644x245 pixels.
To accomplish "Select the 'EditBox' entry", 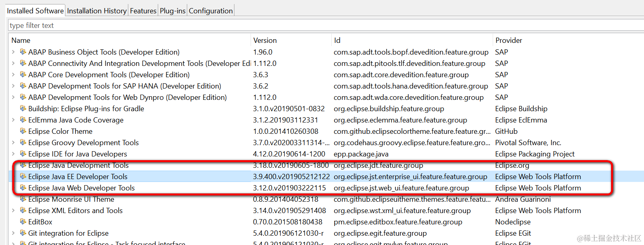I will [40, 222].
